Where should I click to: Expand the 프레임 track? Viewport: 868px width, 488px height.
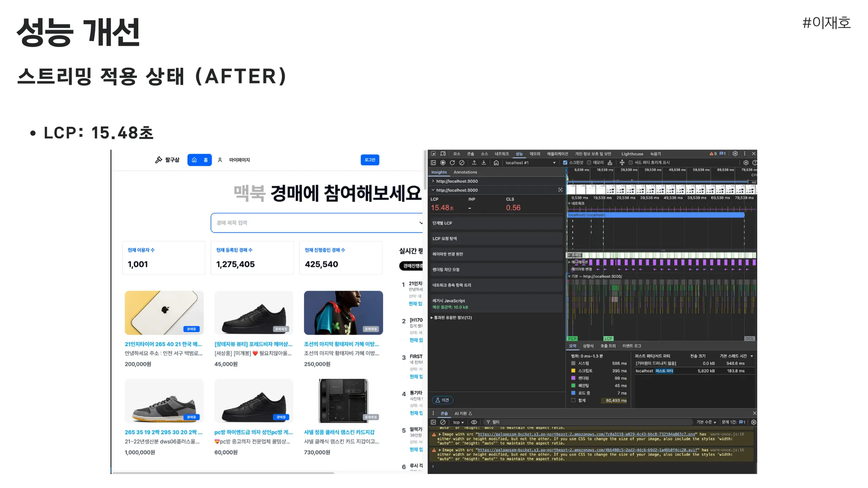click(569, 255)
